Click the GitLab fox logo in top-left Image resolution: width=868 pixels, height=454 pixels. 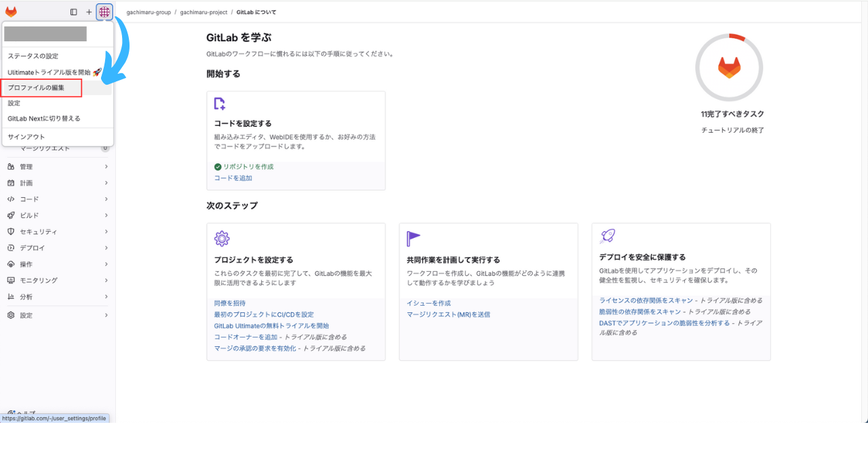pyautogui.click(x=11, y=12)
